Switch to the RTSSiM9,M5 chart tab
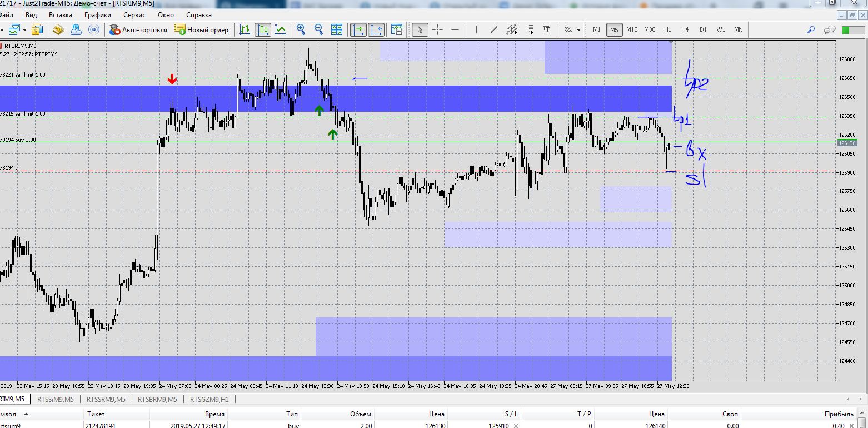This screenshot has height=428, width=868. pyautogui.click(x=55, y=399)
